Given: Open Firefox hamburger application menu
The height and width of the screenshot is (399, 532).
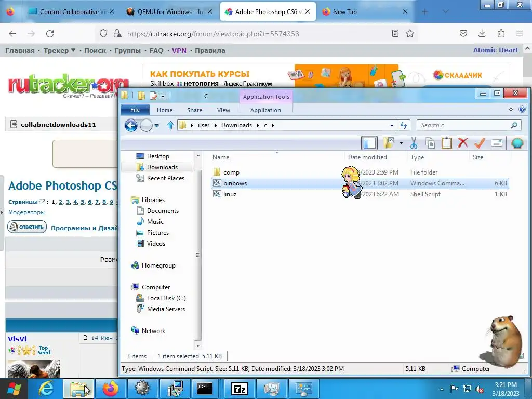Looking at the screenshot, I should tap(520, 33).
